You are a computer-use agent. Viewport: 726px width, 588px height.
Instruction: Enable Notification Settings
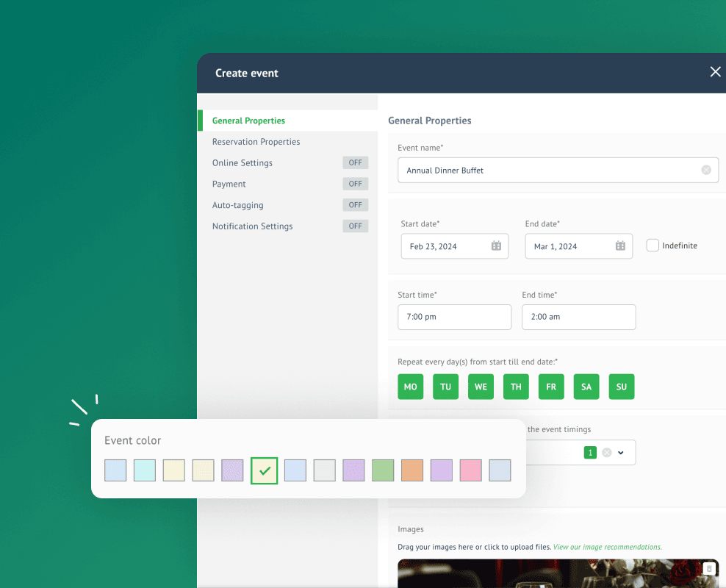coord(355,226)
